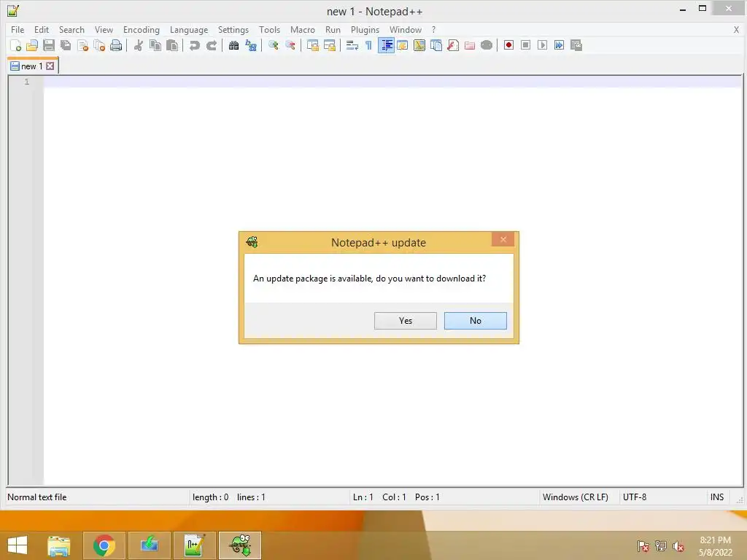Click the Save All toolbar icon
This screenshot has width=747, height=560.
click(66, 45)
